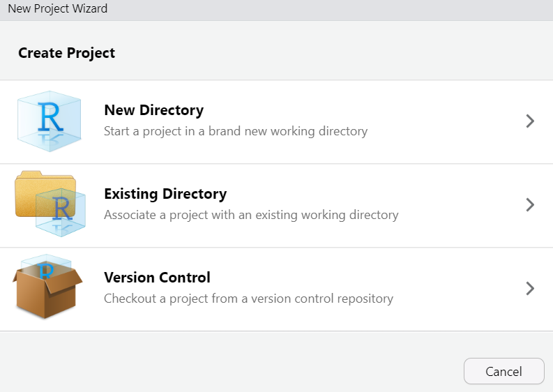The height and width of the screenshot is (392, 553).
Task: Choose the Existing Directory title
Action: [x=165, y=194]
